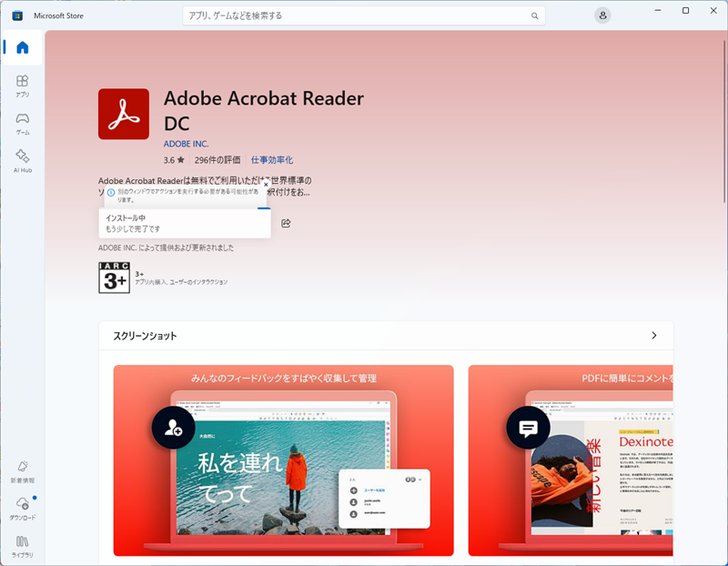Open the ゲーム (Games) section
This screenshot has width=728, height=566.
[22, 123]
